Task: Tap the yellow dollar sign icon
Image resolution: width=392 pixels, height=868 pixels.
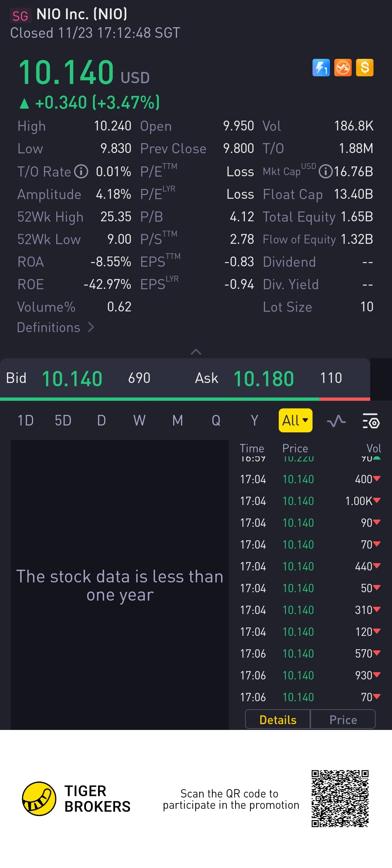Action: 365,68
